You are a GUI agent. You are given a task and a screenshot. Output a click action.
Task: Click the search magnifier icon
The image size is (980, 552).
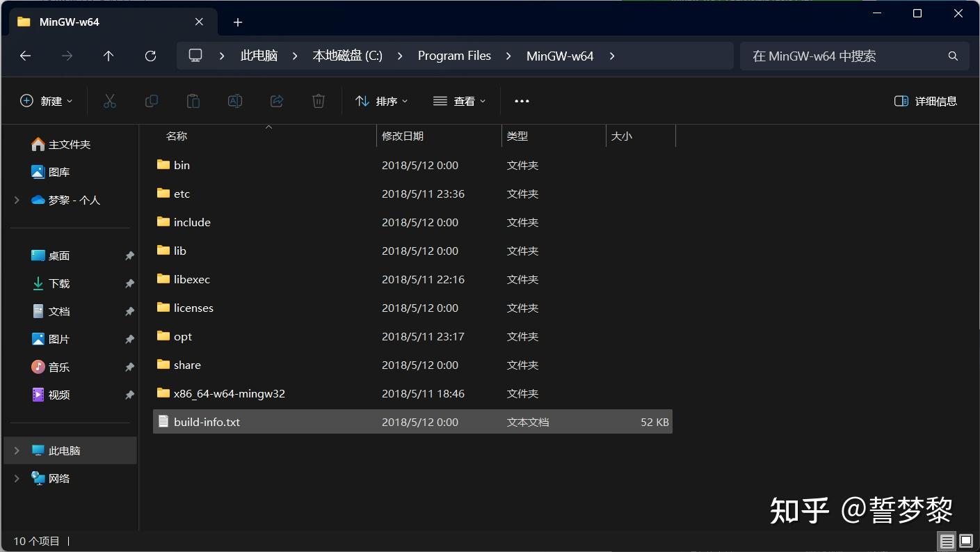[x=953, y=56]
